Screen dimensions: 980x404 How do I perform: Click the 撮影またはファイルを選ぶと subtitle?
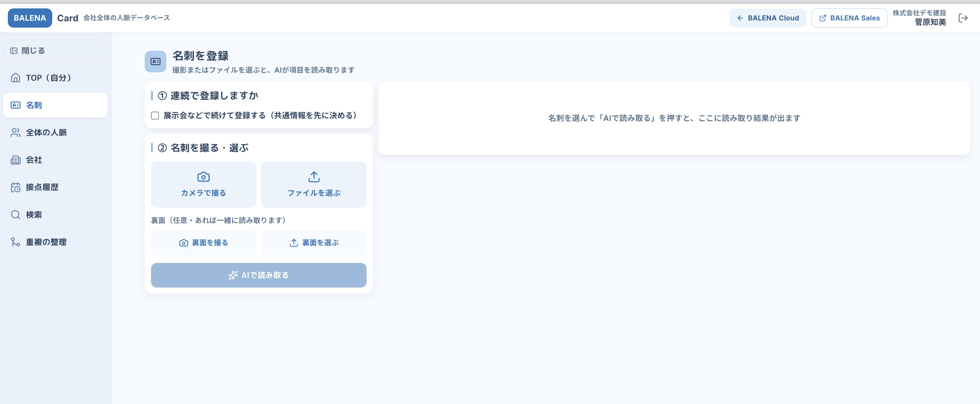[x=263, y=70]
